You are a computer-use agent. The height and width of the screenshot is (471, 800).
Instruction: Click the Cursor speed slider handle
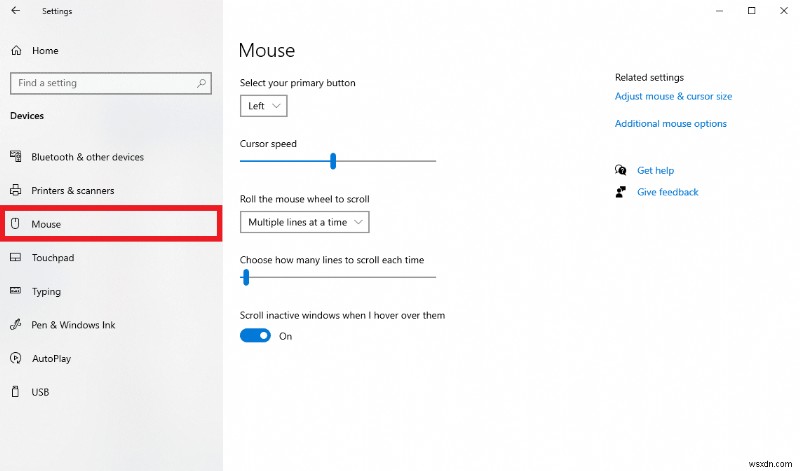point(333,161)
